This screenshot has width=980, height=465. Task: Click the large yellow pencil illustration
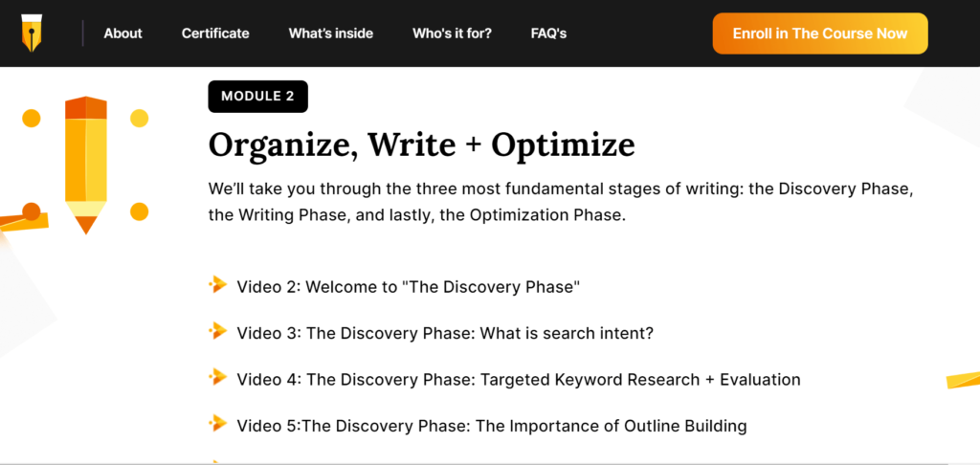(85, 165)
